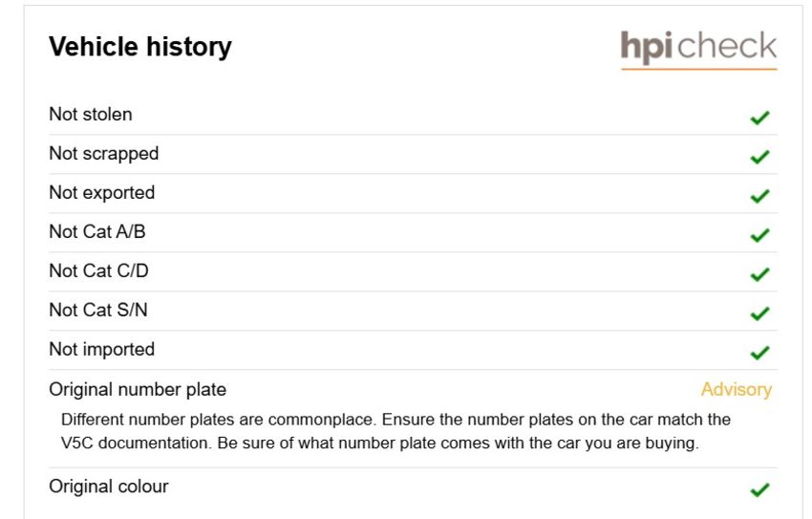Image resolution: width=812 pixels, height=519 pixels.
Task: Click the hpi check logo
Action: point(698,49)
